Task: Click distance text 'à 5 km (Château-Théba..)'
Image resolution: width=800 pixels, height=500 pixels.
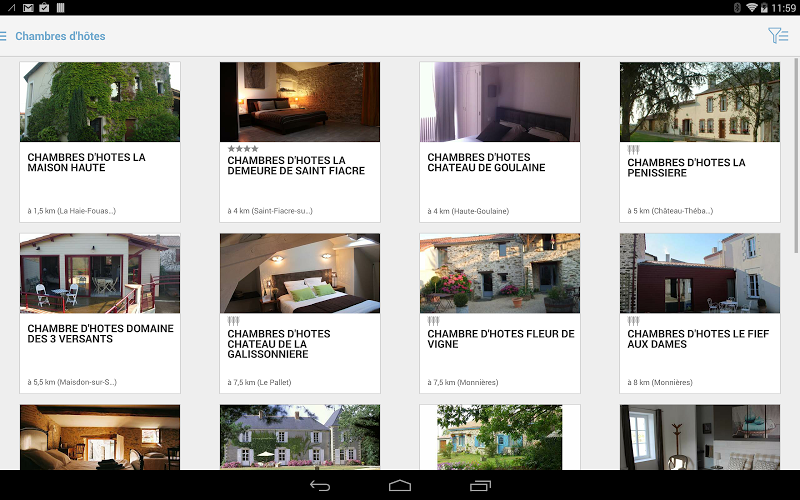Action: 670,211
